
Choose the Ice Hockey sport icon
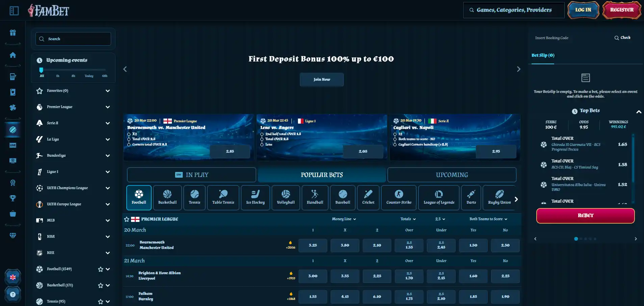click(255, 198)
